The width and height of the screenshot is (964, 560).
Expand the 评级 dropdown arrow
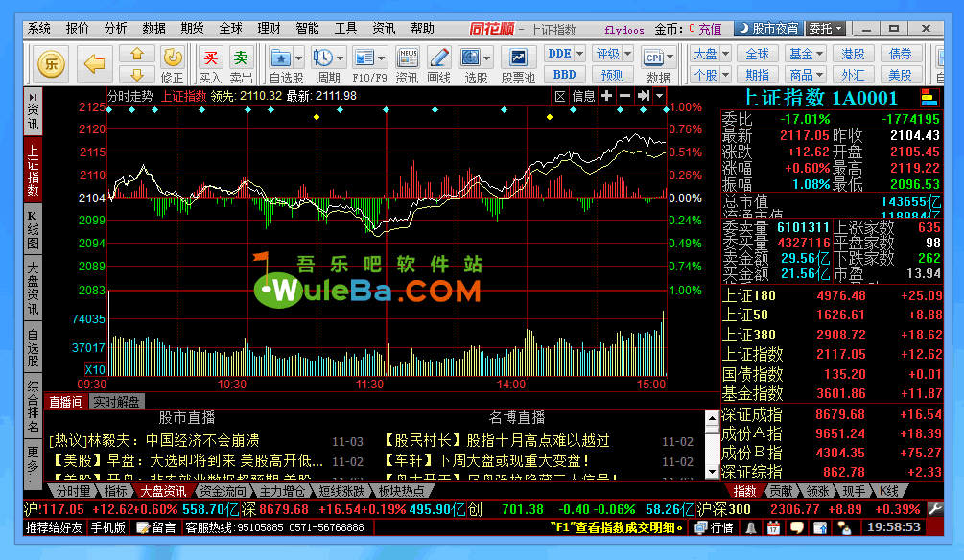coord(627,54)
